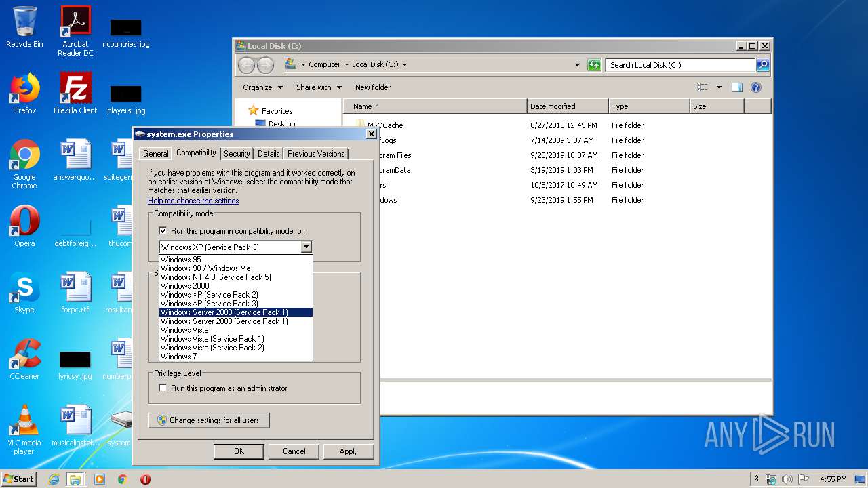Select the musicalinstal document icon

(x=75, y=426)
